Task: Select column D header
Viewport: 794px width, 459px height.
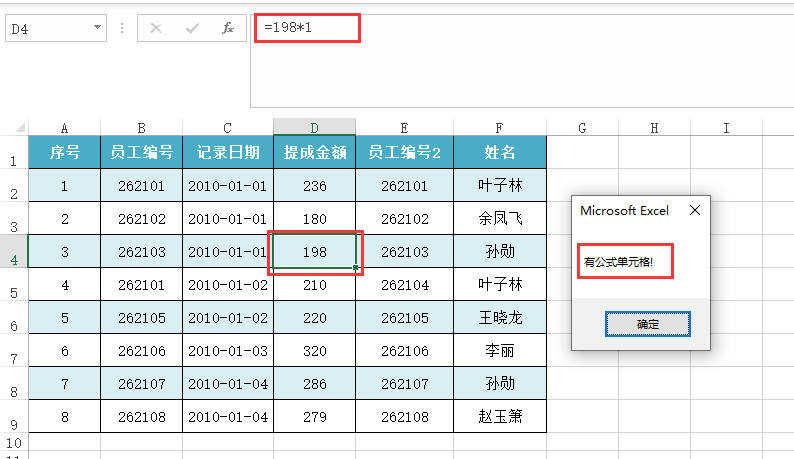Action: tap(314, 128)
